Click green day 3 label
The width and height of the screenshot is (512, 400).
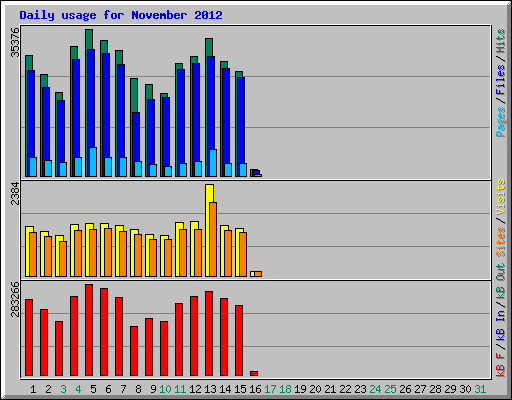click(x=63, y=389)
